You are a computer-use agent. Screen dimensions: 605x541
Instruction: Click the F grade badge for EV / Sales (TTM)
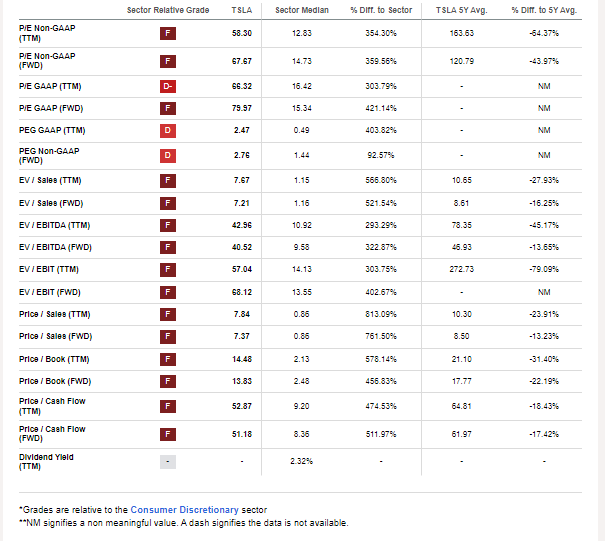[x=168, y=181]
